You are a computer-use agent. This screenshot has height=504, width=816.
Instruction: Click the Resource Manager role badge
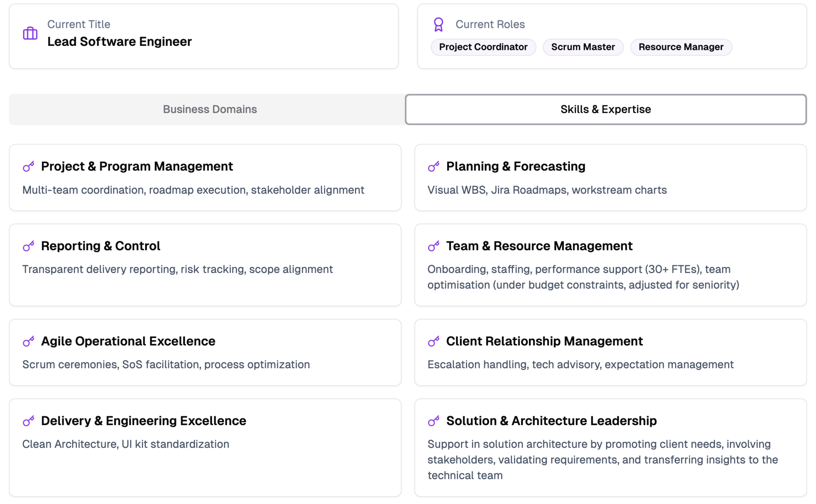[x=681, y=47]
